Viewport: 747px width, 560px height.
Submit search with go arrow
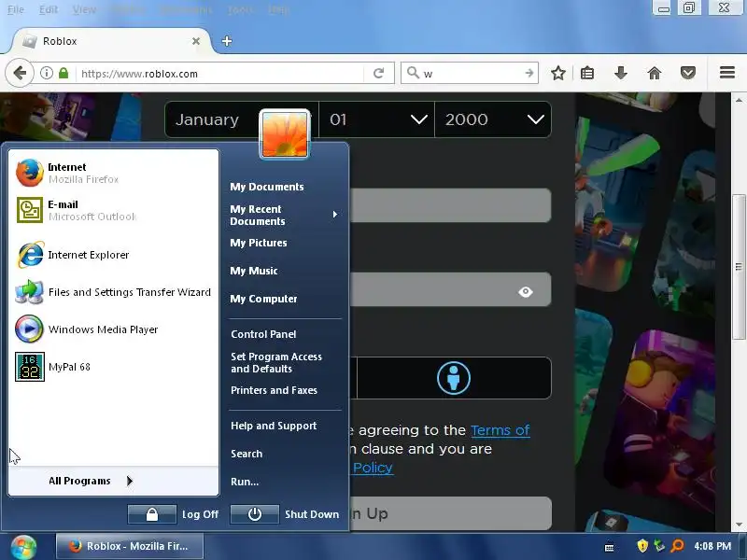click(529, 73)
